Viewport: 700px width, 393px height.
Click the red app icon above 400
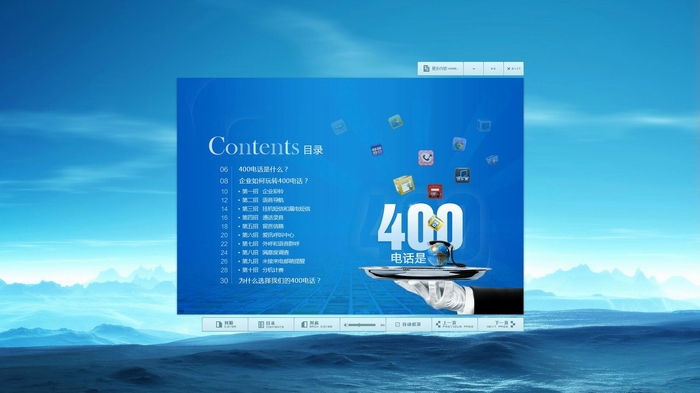[435, 192]
